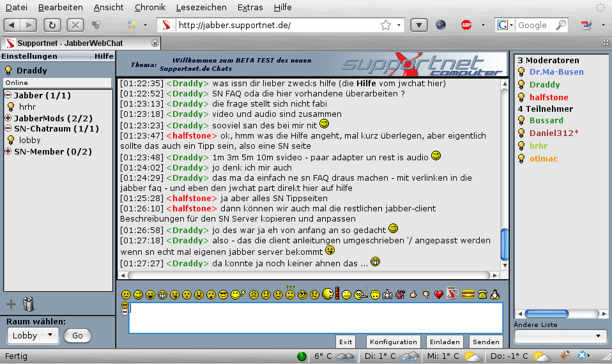Image resolution: width=612 pixels, height=364 pixels.
Task: Insert the sealed-lips X mouth emoticon
Action: coord(199,294)
